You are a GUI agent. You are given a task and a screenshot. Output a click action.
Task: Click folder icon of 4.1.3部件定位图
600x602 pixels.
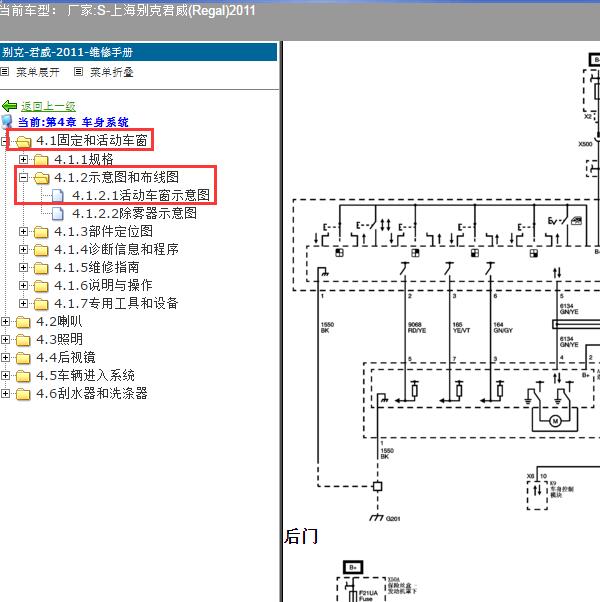pyautogui.click(x=41, y=232)
